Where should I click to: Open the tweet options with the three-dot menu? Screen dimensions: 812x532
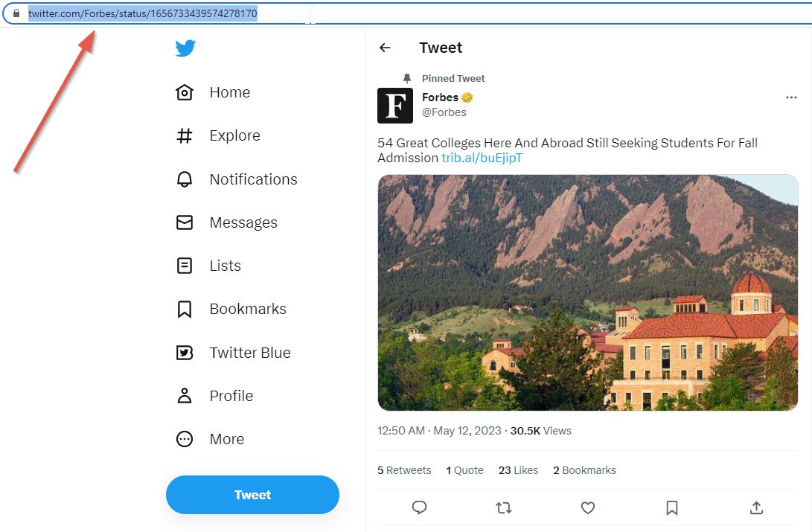tap(791, 97)
